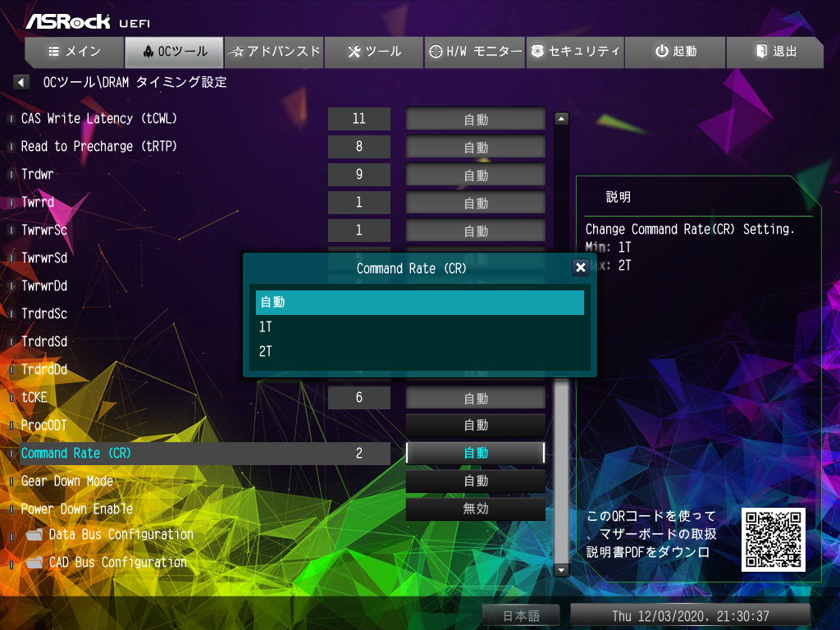Select the ProcODT label
Screen dimensions: 840x630
coord(44,426)
